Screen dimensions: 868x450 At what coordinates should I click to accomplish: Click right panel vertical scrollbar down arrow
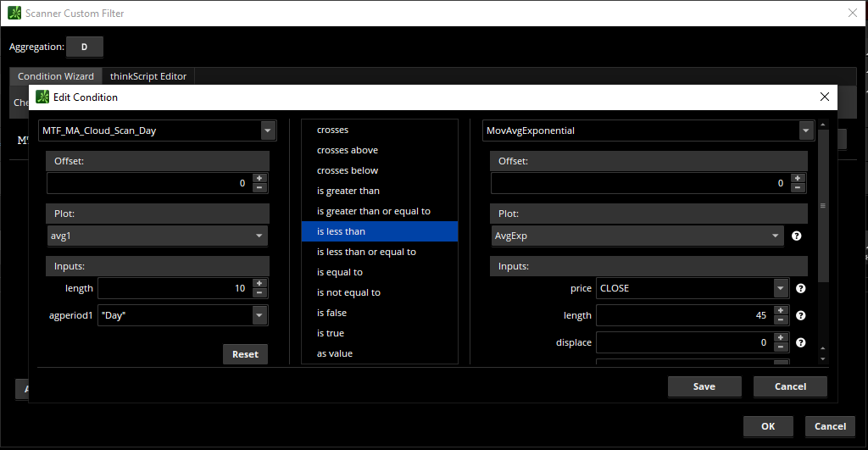(x=821, y=358)
